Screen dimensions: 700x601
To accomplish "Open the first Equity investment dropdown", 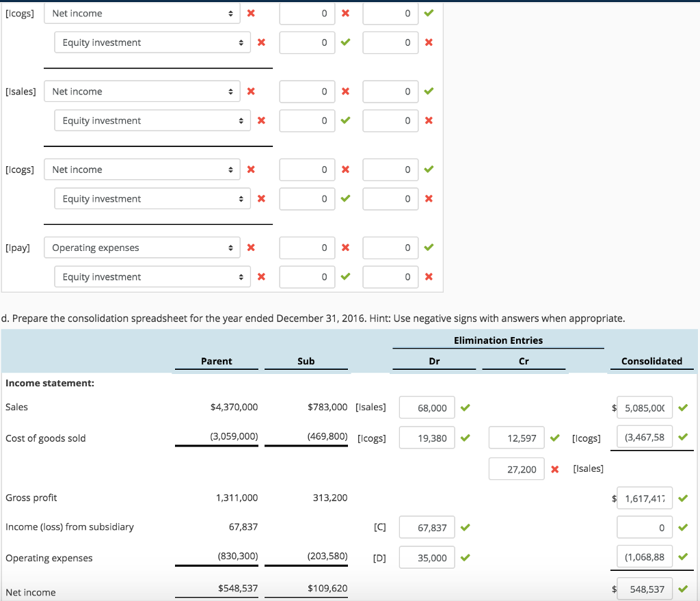I will (x=152, y=42).
